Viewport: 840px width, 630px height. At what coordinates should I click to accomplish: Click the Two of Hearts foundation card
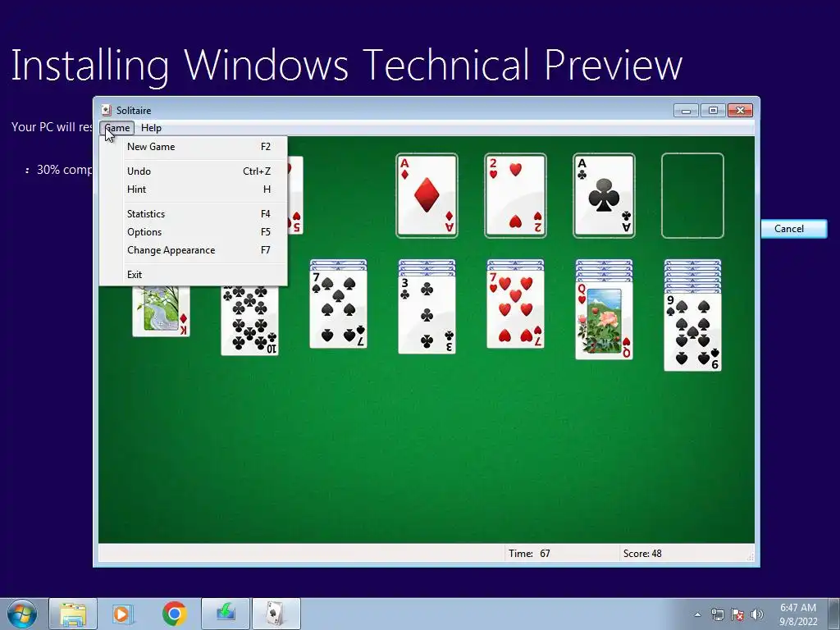click(515, 195)
